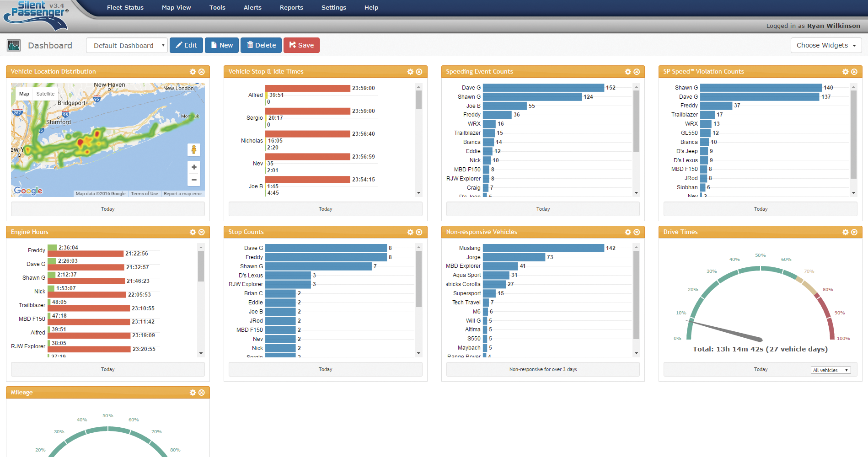This screenshot has height=457, width=868.
Task: Remove the SP Speed Violation Counts widget
Action: tap(854, 72)
